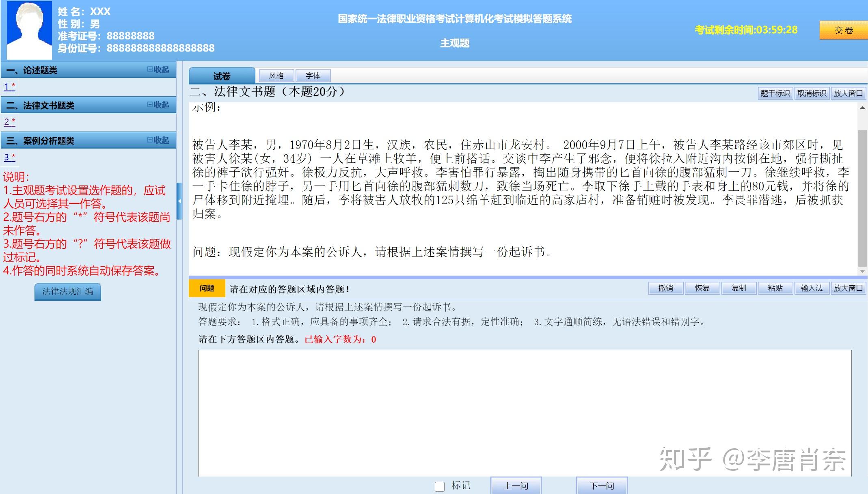Enlarge answer area with 放大窗口
Image resolution: width=868 pixels, height=494 pixels.
[848, 288]
